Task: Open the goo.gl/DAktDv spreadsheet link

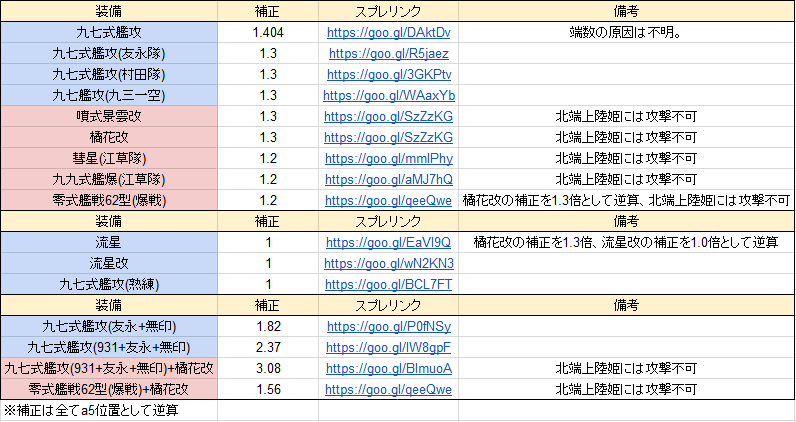Action: point(388,32)
